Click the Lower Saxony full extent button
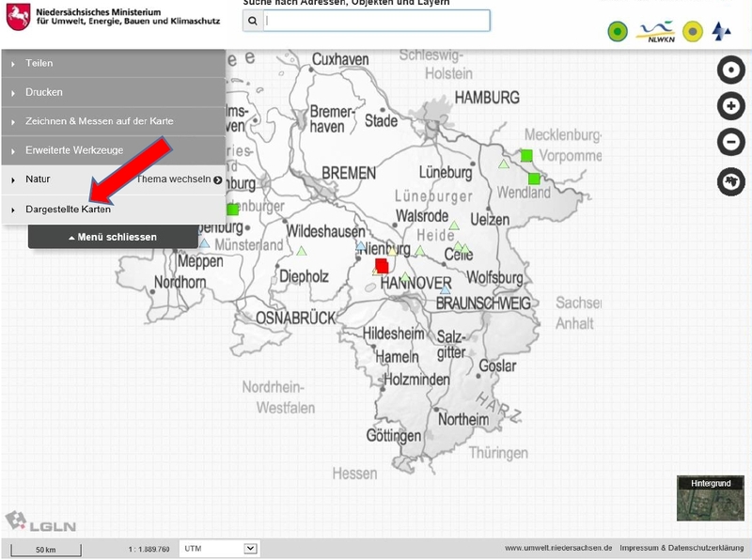Image resolution: width=752 pixels, height=560 pixels. click(730, 180)
